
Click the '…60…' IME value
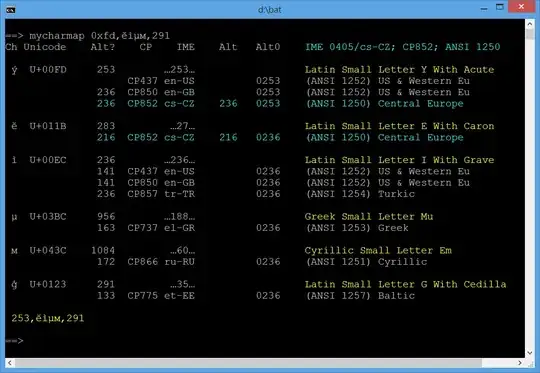183,250
